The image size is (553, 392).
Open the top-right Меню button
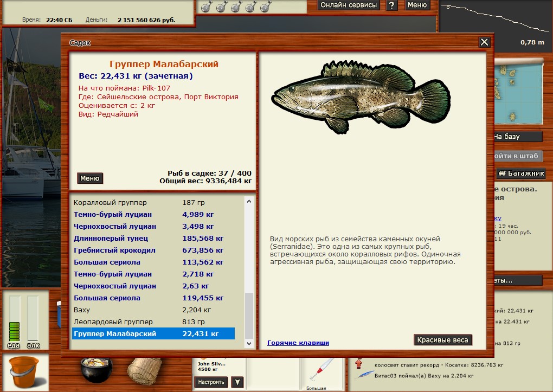pyautogui.click(x=417, y=5)
